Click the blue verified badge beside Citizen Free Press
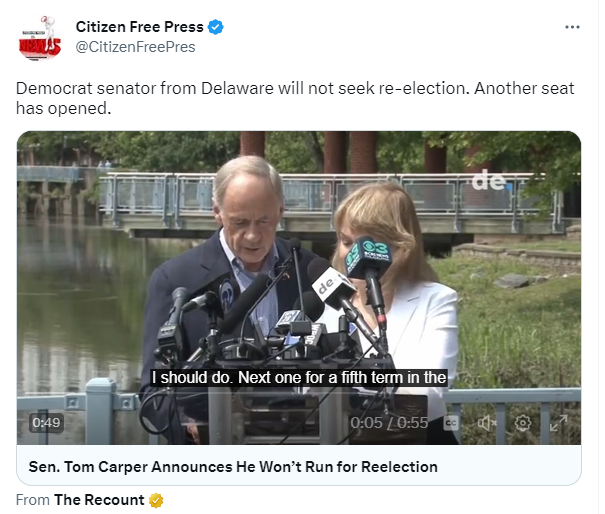Screen dimensions: 605x514 (x=215, y=27)
